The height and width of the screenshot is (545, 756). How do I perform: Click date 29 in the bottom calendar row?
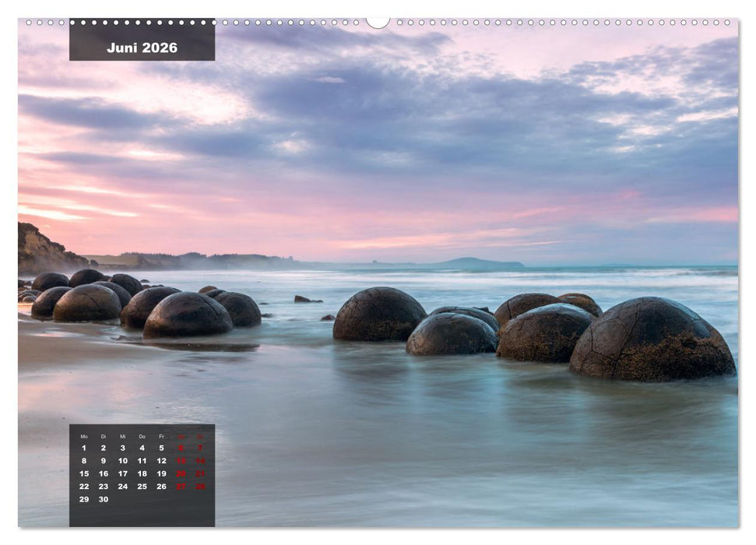click(x=84, y=499)
